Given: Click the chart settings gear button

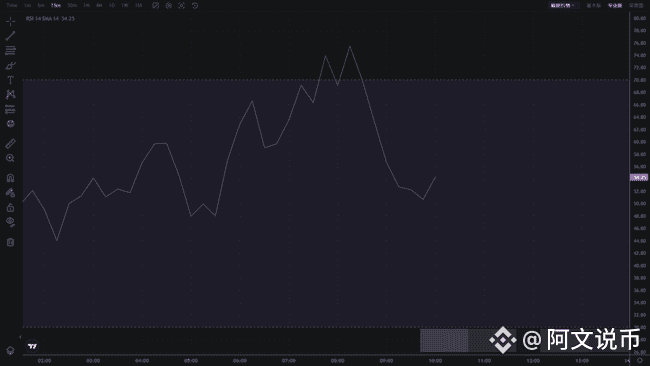Looking at the screenshot, I should (x=169, y=5).
